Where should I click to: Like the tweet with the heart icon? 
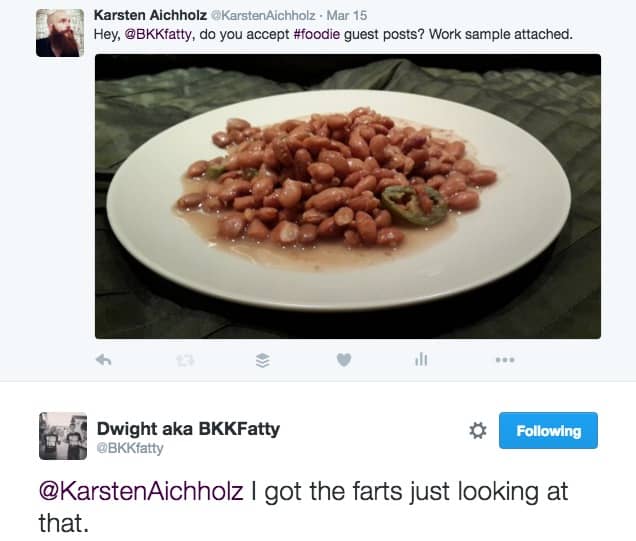coord(344,360)
